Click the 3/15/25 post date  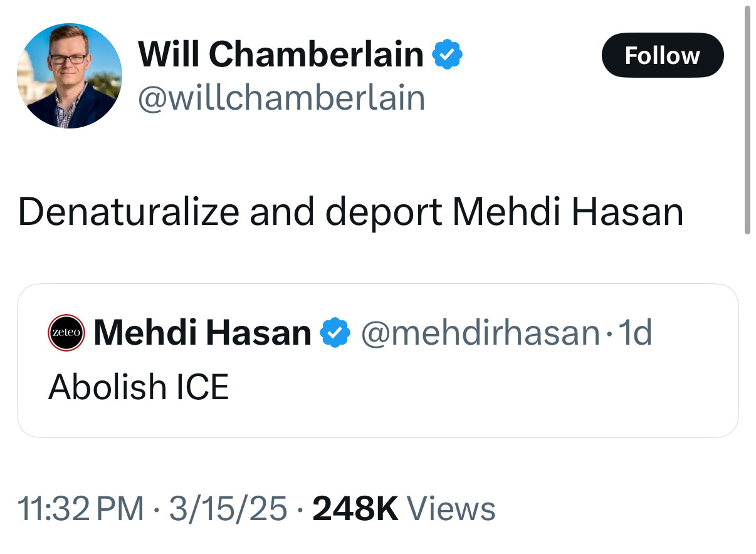tap(228, 508)
